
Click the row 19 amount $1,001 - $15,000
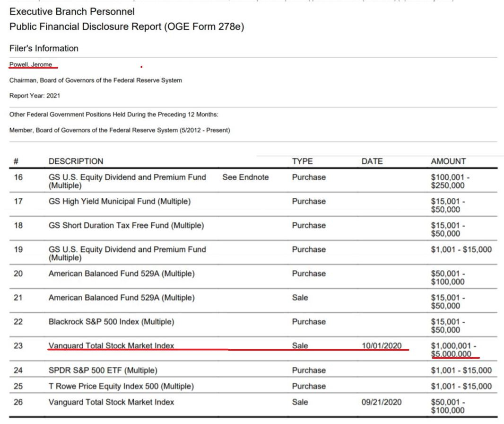461,250
